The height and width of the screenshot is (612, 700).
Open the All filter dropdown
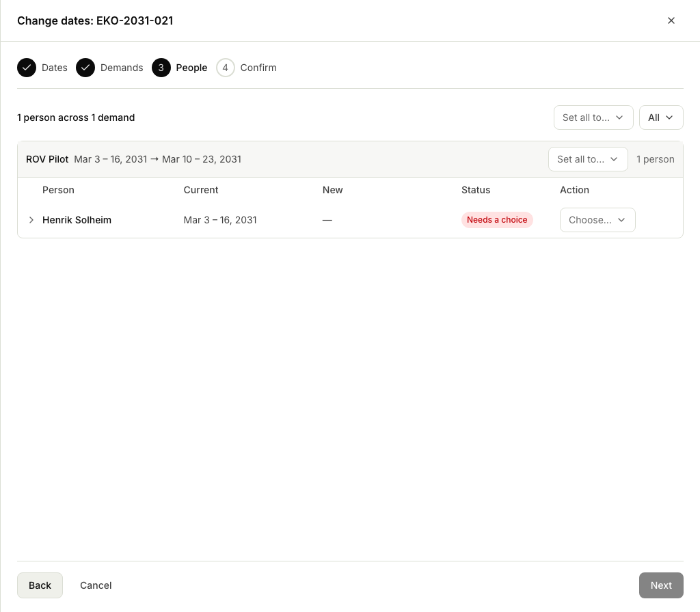[x=661, y=117]
